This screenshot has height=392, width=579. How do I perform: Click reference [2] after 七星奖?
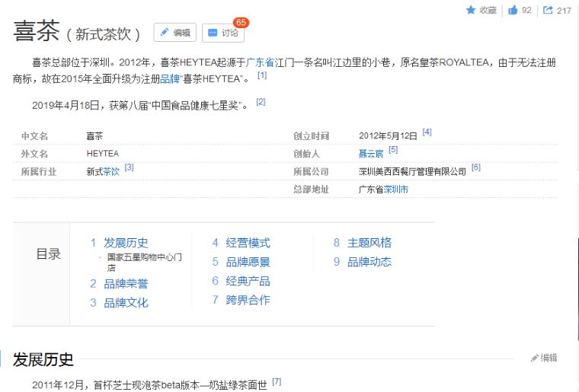pyautogui.click(x=261, y=102)
